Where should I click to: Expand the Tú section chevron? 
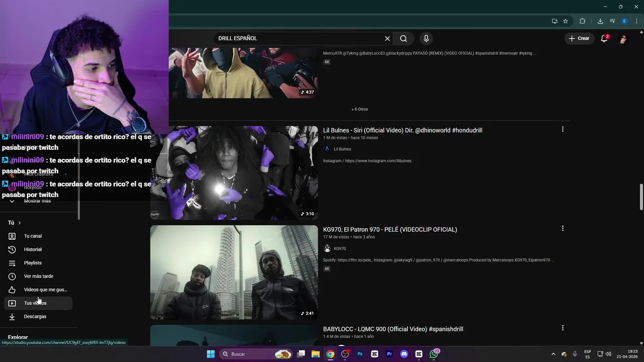20,223
